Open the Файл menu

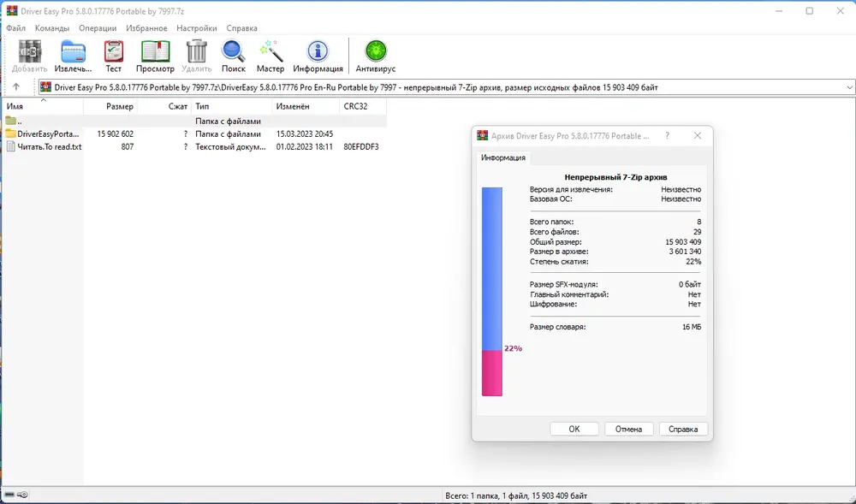pyautogui.click(x=15, y=28)
